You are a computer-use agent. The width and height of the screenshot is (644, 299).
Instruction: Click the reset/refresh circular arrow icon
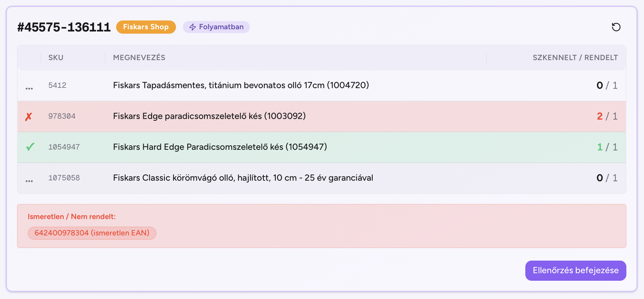click(x=616, y=27)
